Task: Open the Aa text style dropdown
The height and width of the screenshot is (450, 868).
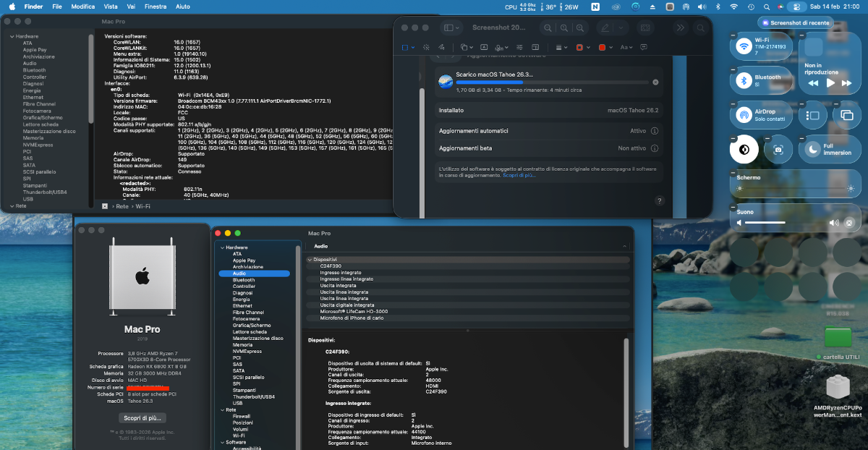Action: click(x=626, y=47)
